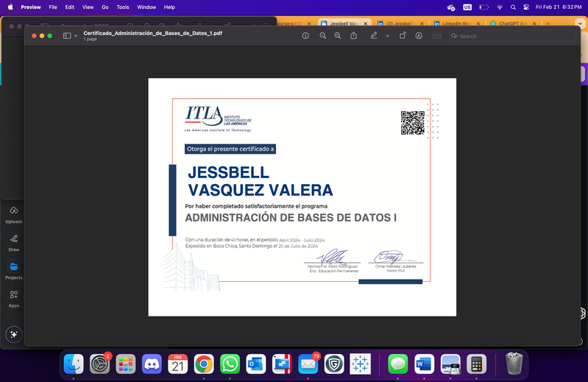Open the Tools menu

tap(123, 7)
